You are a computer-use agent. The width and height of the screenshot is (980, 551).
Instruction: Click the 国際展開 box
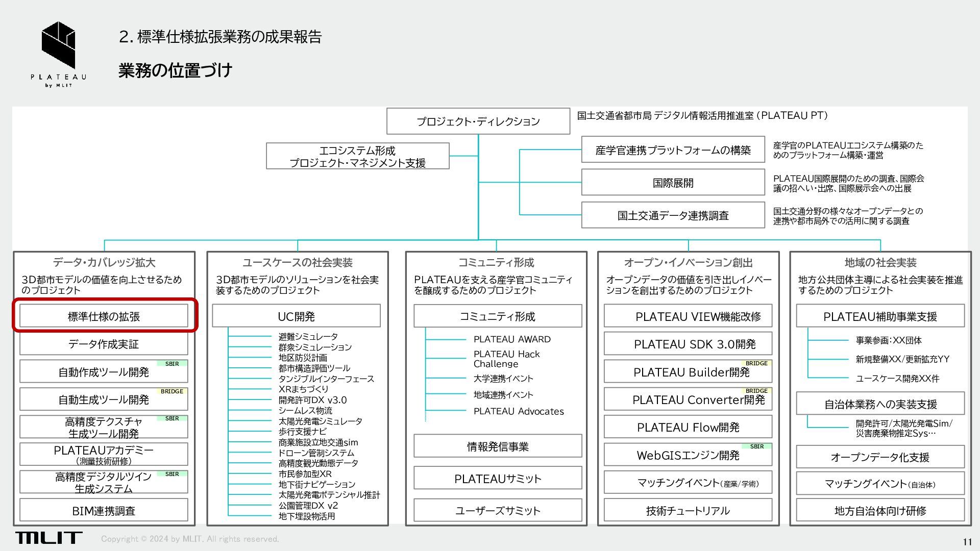pyautogui.click(x=673, y=183)
